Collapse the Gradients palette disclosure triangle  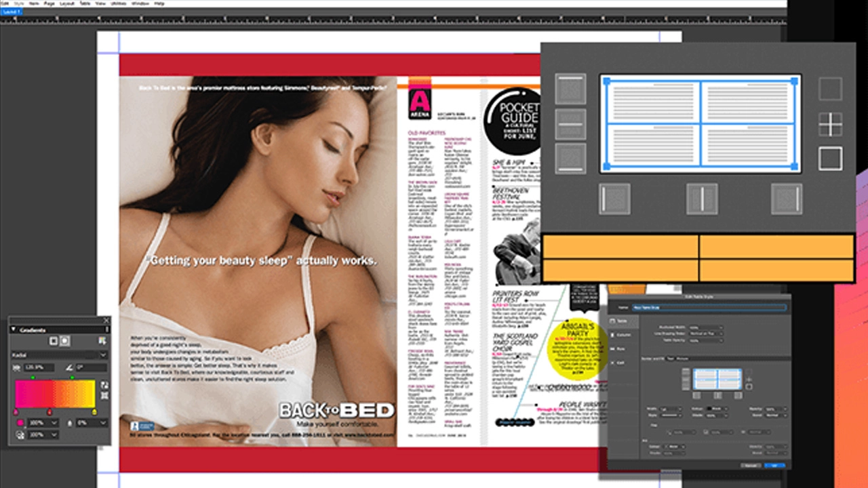point(13,329)
